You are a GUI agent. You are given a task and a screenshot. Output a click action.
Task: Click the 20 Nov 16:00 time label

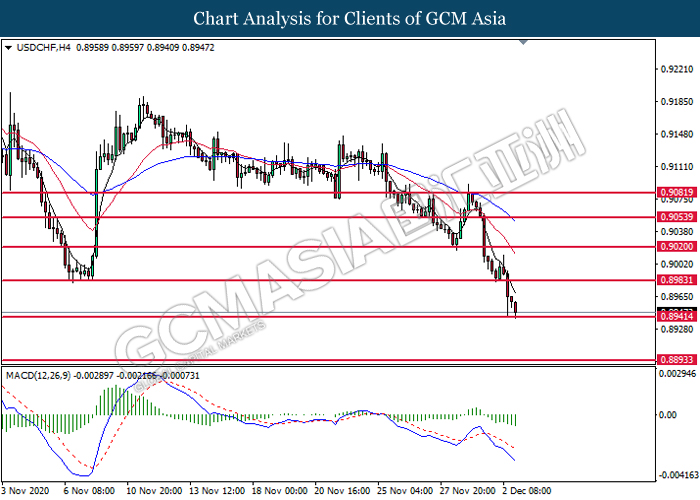342,491
